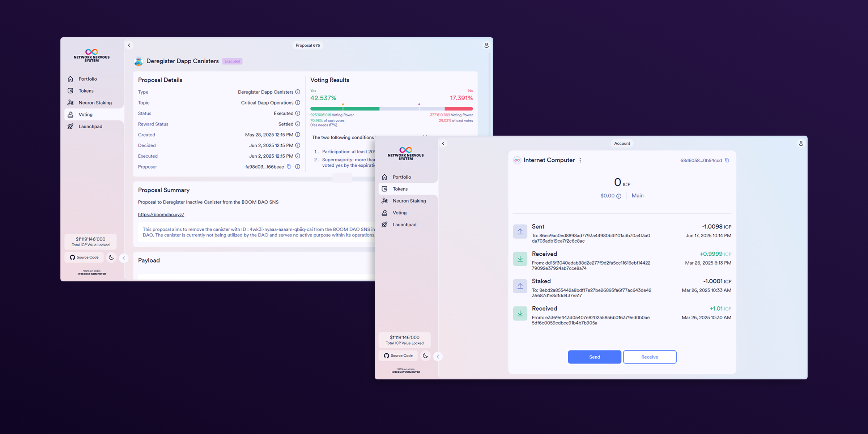
Task: Toggle dark mode in Proposal window sidebar
Action: pyautogui.click(x=111, y=258)
